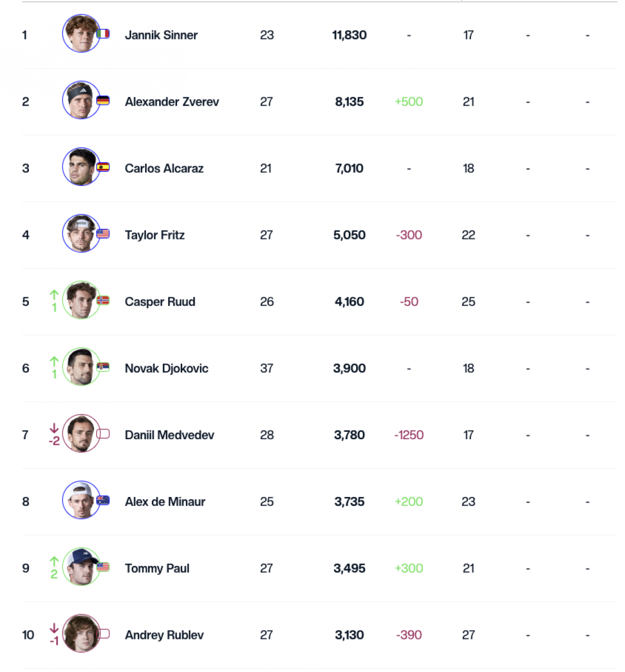
Task: Click Andrey Rublev's headshot photo
Action: 81,634
